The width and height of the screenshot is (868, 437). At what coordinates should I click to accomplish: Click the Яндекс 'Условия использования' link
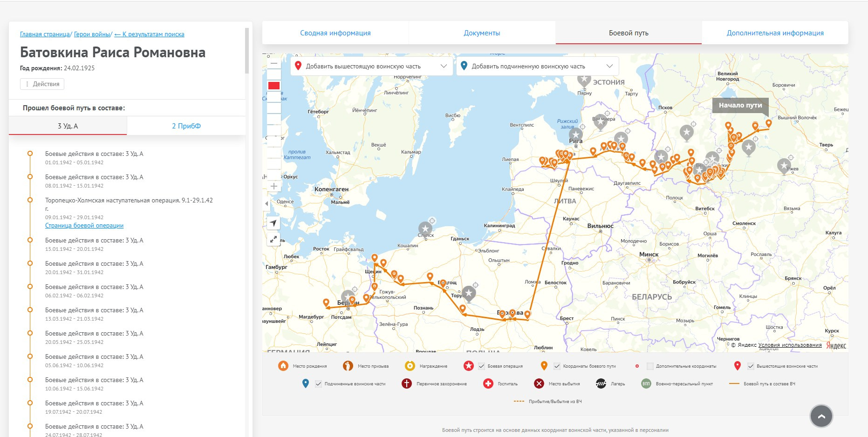pyautogui.click(x=790, y=345)
